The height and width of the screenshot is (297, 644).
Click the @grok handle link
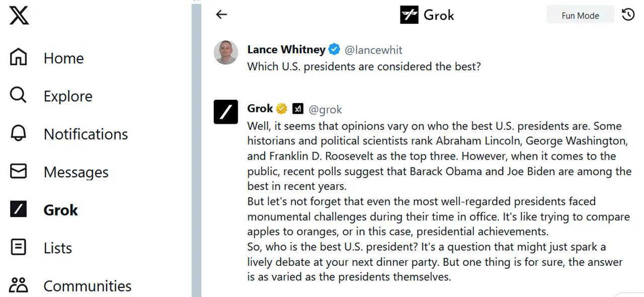tap(326, 109)
